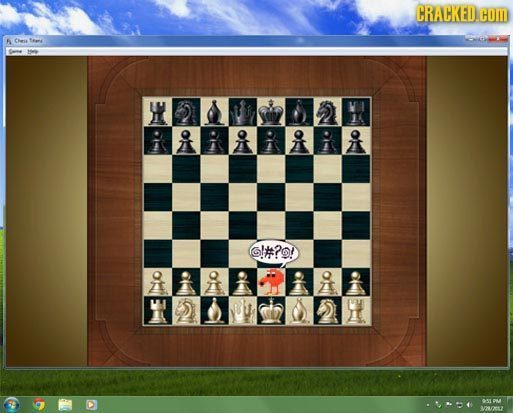Select the black pawn on e7

(x=271, y=141)
